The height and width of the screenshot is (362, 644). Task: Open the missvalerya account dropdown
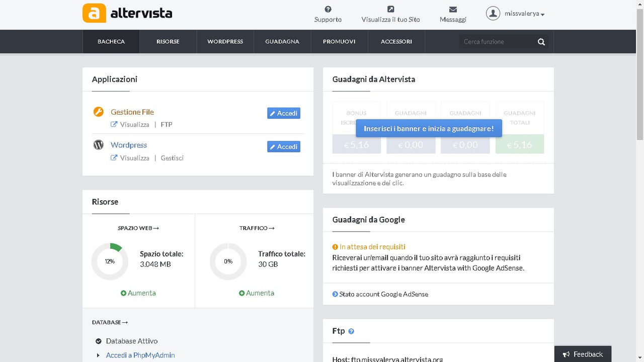coord(516,14)
